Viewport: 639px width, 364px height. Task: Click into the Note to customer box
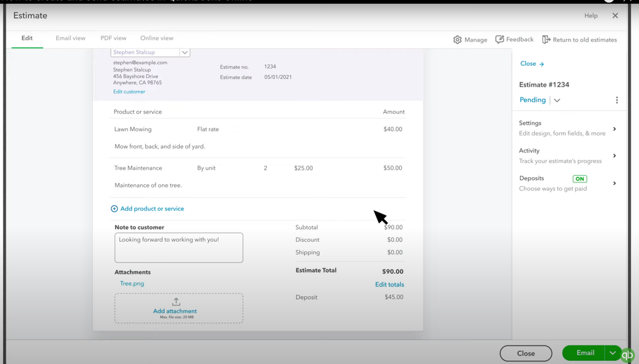pos(179,248)
